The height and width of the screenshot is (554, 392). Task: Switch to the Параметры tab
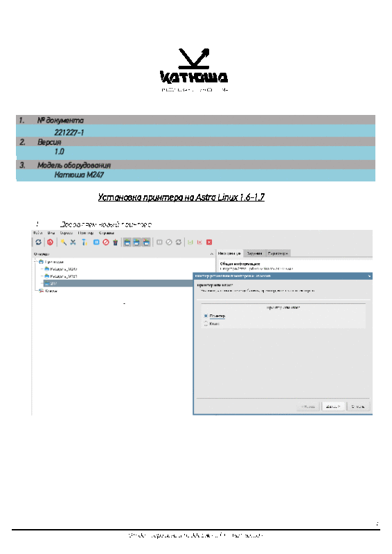pos(278,253)
